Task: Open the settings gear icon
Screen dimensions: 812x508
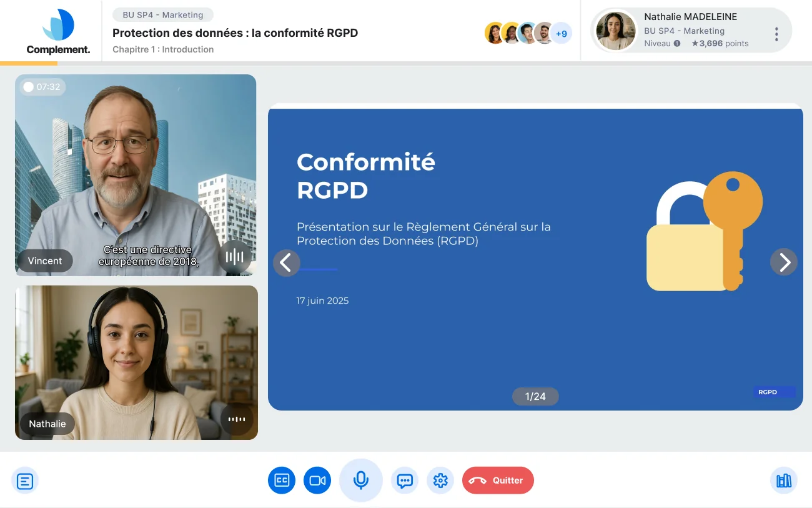Action: pyautogui.click(x=440, y=480)
